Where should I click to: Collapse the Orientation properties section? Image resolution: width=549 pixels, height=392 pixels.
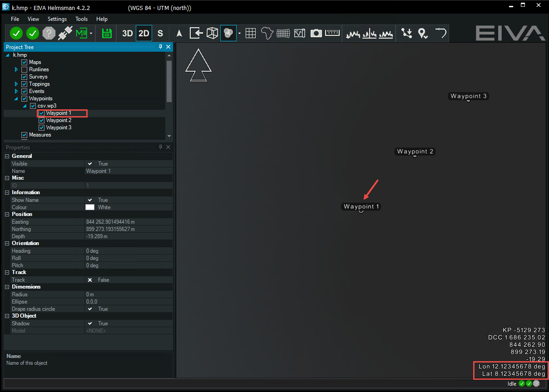pos(7,243)
